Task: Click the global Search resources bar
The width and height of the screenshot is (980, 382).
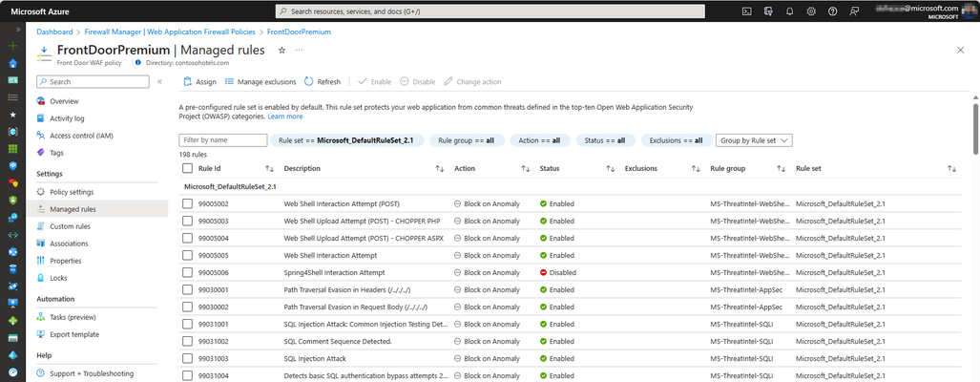Action: click(x=490, y=11)
